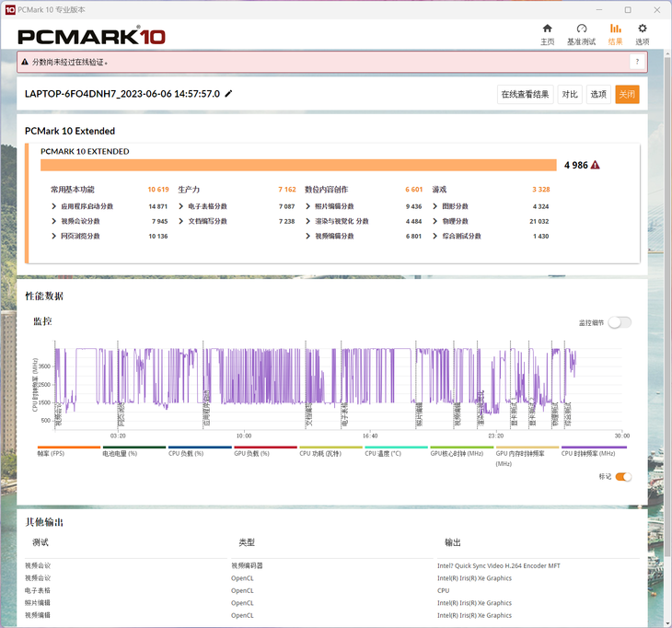Click the warning triangle icon in the pink banner
This screenshot has height=628, width=672.
(x=25, y=63)
